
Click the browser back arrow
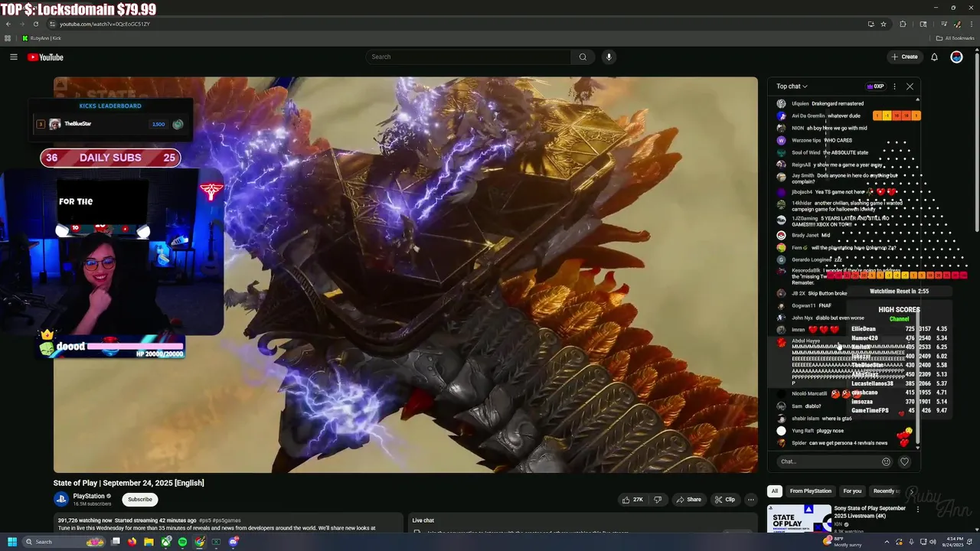pos(8,24)
